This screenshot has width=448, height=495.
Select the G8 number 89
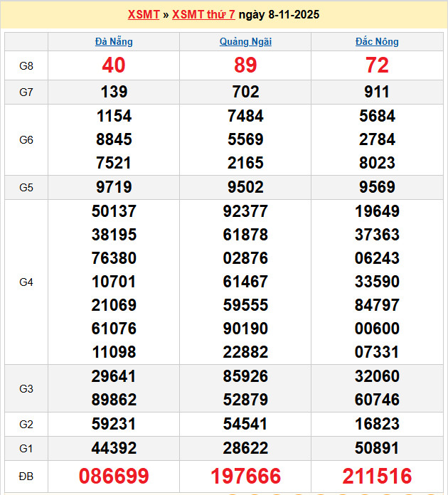[x=245, y=65]
